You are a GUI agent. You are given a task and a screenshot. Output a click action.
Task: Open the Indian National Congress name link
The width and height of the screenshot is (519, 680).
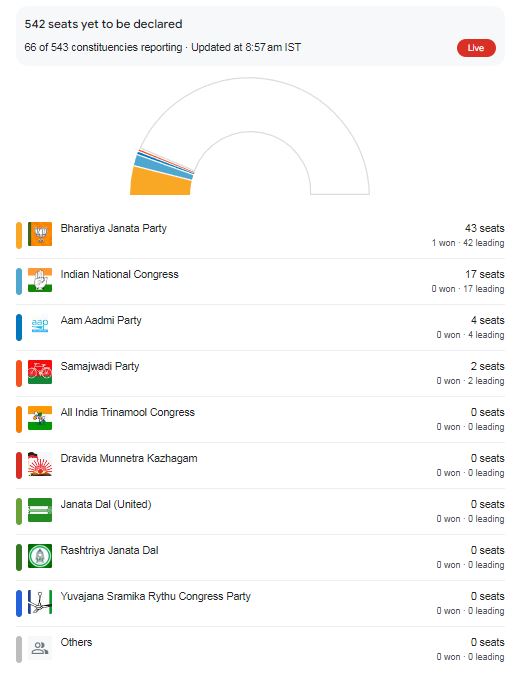[120, 274]
